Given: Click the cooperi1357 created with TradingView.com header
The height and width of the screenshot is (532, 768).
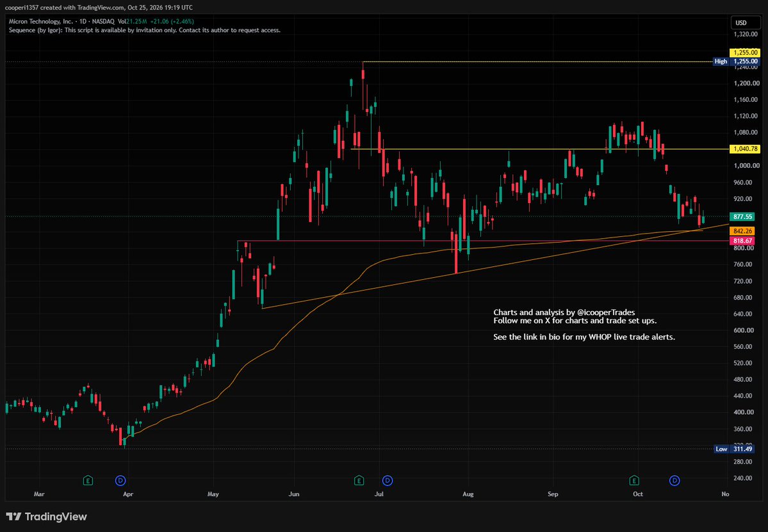Looking at the screenshot, I should 99,7.
